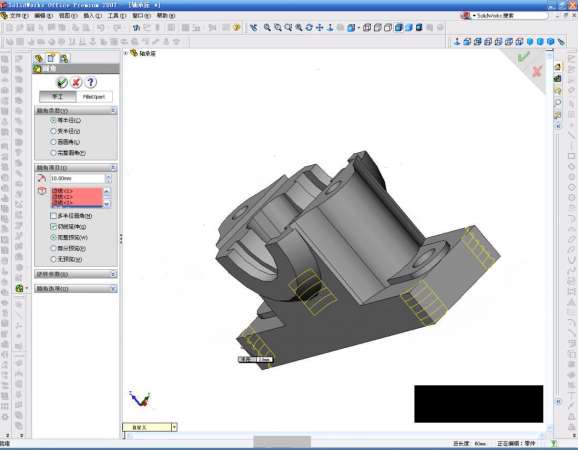Click the Hidden Lines Visible display icon
The width and height of the screenshot is (578, 450).
(377, 28)
